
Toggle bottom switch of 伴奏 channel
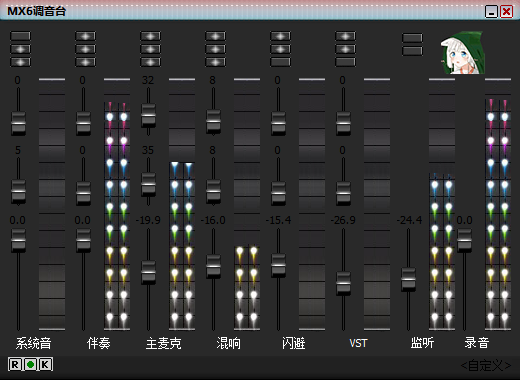(x=85, y=62)
